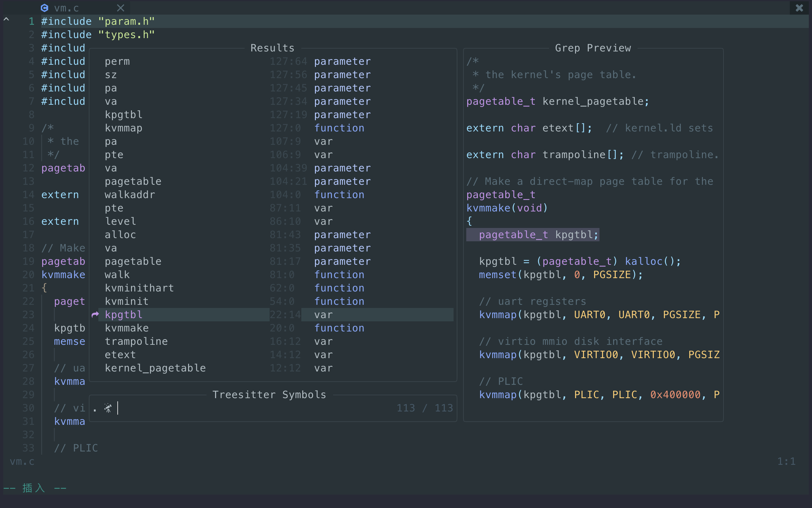Click the vm.c filename in statusline
812x508 pixels.
[x=22, y=462]
